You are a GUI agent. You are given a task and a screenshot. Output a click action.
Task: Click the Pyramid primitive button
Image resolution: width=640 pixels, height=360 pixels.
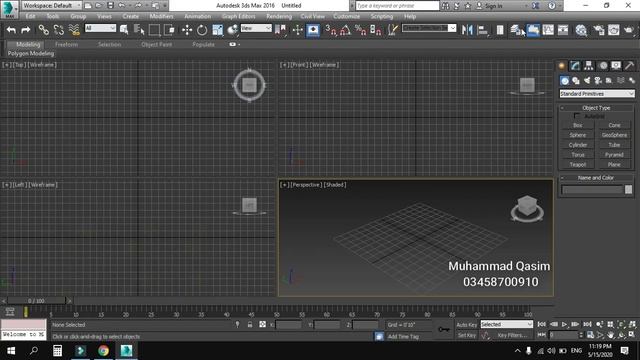point(614,155)
